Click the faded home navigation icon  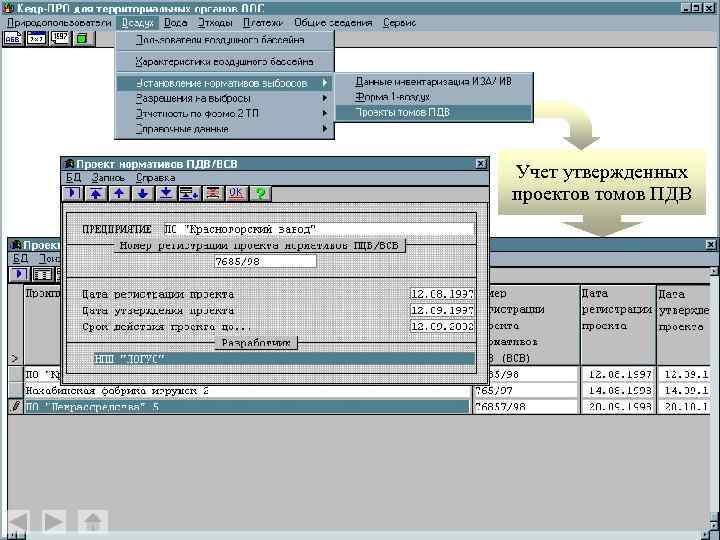point(93,522)
